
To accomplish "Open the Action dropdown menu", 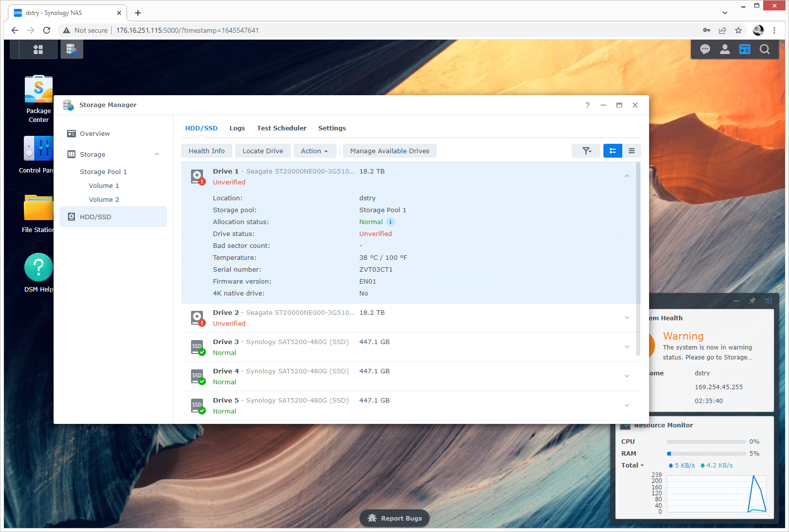I will click(315, 151).
